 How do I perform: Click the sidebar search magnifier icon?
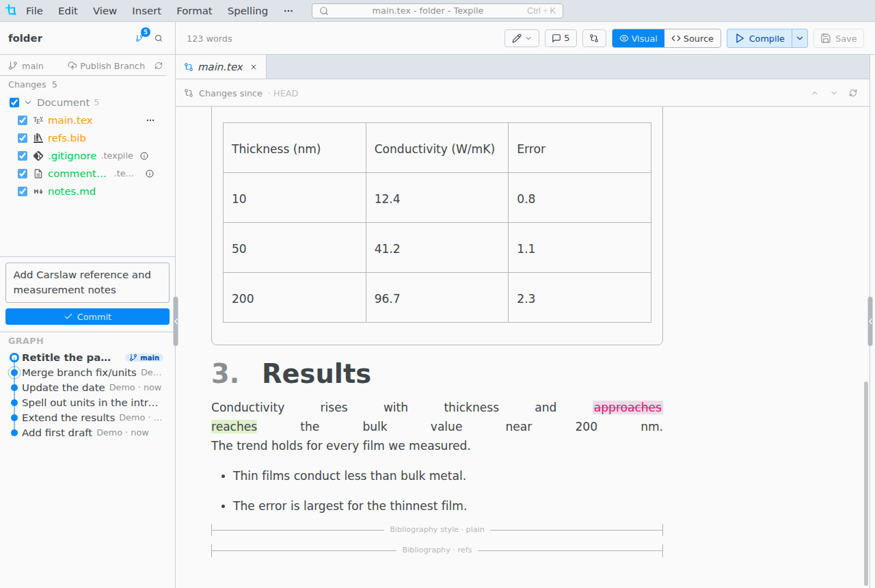pos(159,38)
